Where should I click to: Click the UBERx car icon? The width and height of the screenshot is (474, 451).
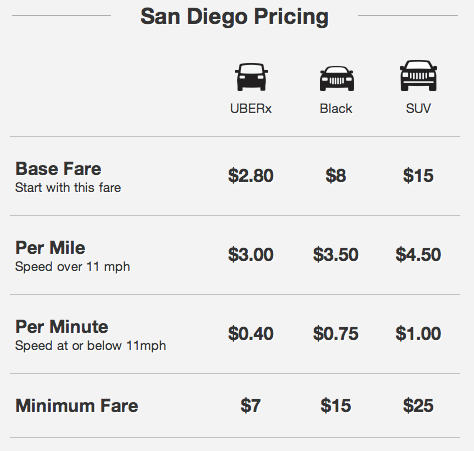(x=251, y=77)
